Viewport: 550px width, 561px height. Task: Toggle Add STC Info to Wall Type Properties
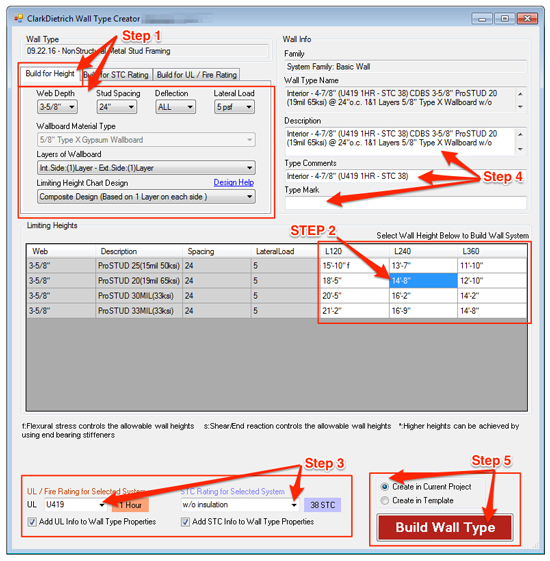[x=248, y=522]
